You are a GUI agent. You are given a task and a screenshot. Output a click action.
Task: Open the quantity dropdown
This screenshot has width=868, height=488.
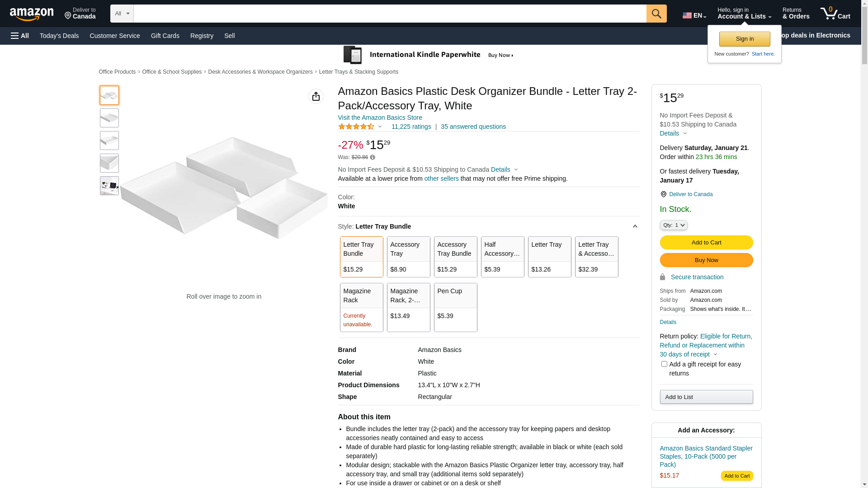point(673,225)
